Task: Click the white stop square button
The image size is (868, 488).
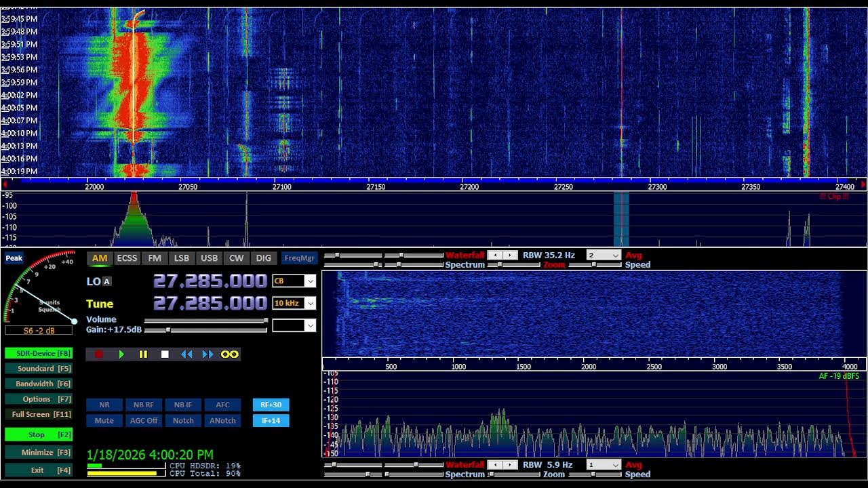Action: coord(165,354)
